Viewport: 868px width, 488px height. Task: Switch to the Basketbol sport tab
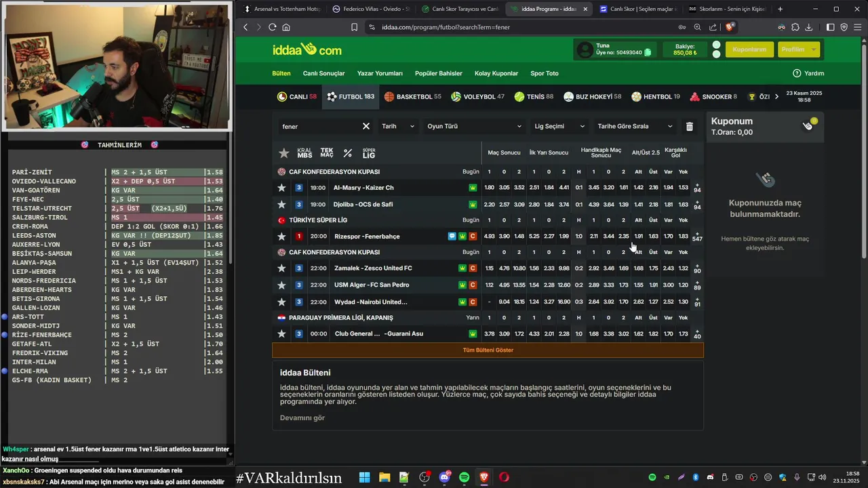point(412,97)
